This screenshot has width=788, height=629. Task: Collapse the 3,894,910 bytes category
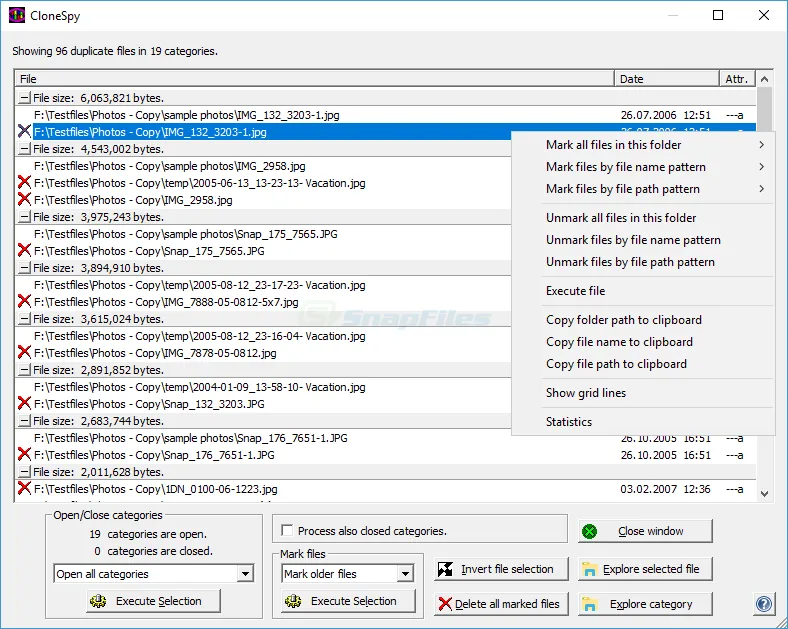point(24,268)
